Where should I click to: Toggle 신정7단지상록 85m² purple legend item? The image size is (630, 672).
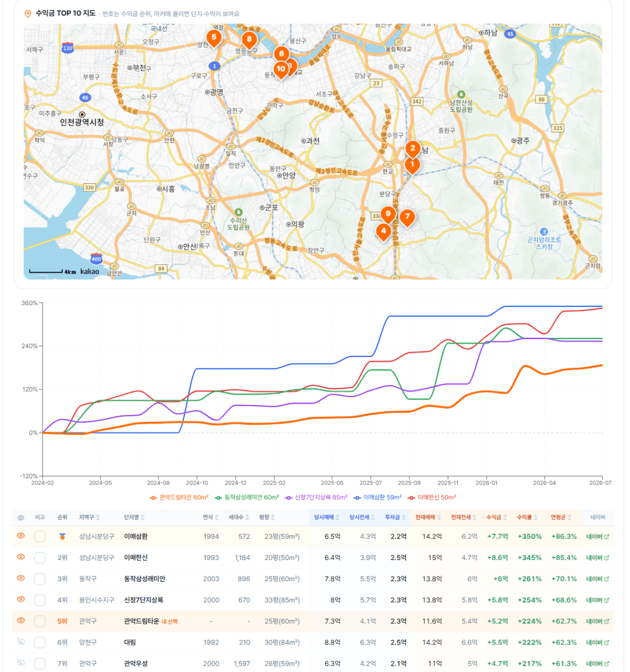coord(316,497)
